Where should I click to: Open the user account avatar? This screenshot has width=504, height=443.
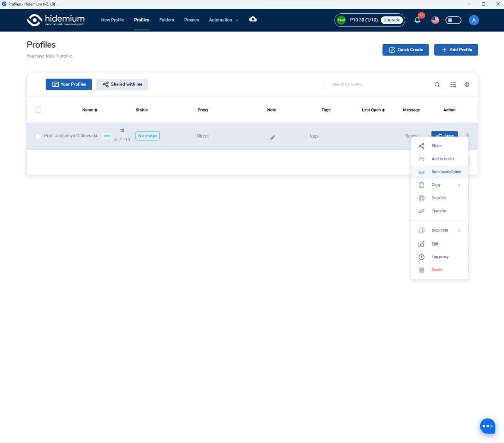point(474,20)
